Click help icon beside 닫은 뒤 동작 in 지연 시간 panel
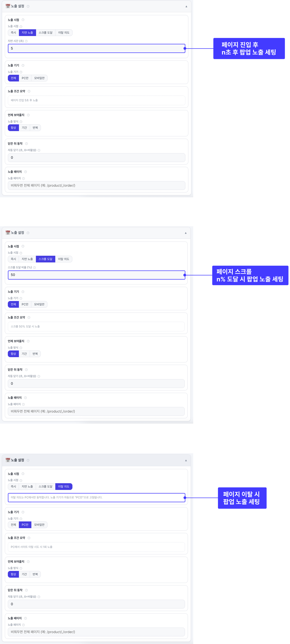The height and width of the screenshot is (644, 290). (27, 144)
